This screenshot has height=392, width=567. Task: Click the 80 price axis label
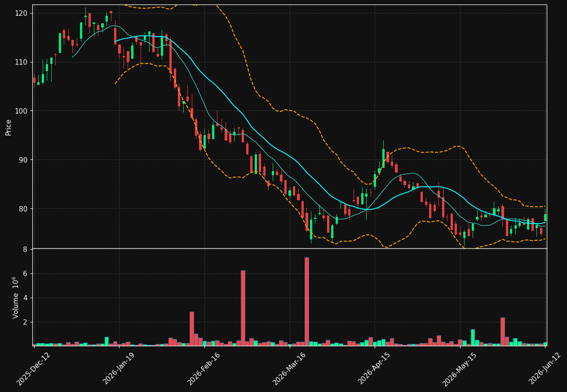tap(24, 209)
